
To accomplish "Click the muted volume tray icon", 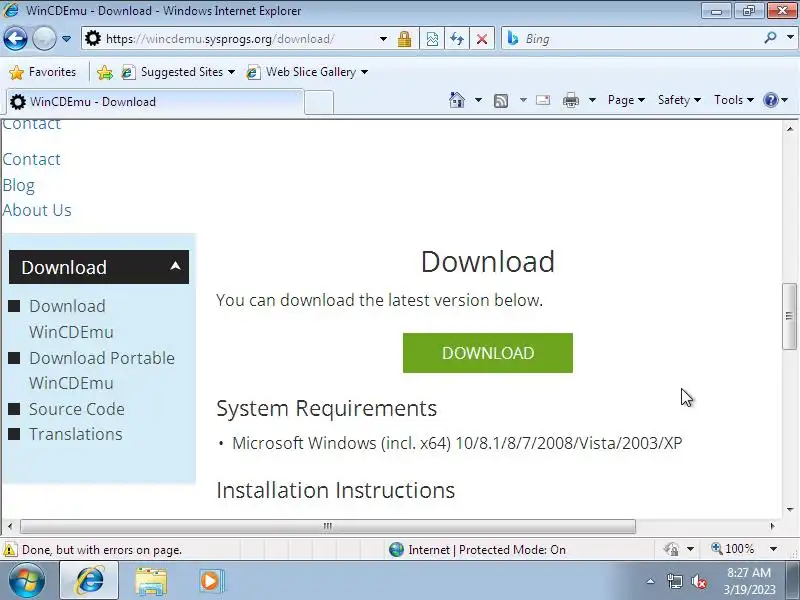I will pos(698,581).
